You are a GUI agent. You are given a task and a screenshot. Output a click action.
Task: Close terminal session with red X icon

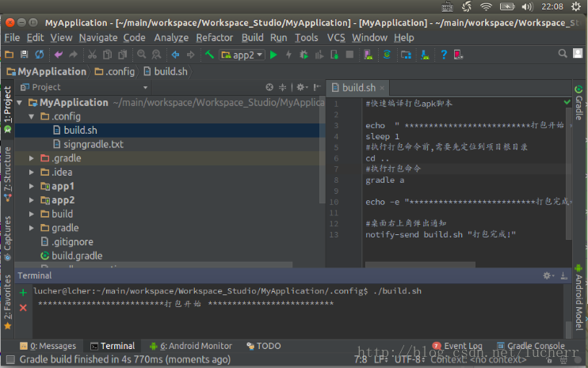coord(23,308)
